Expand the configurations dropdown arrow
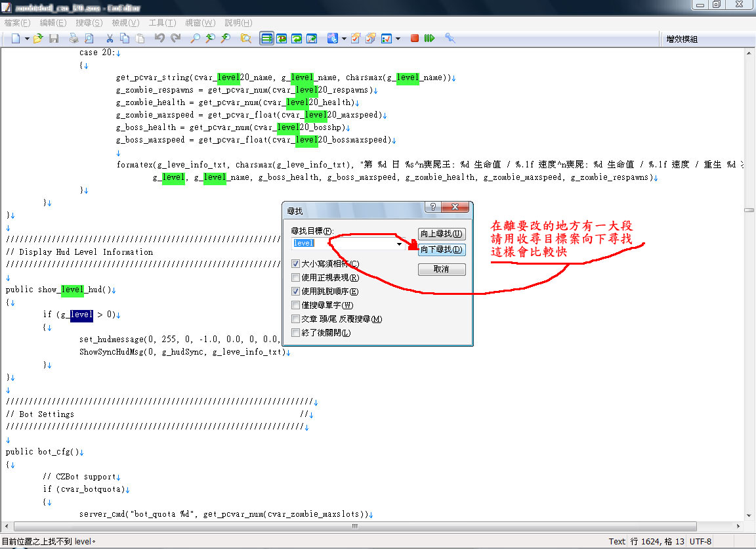Viewport: 756px width, 549px height. point(344,39)
